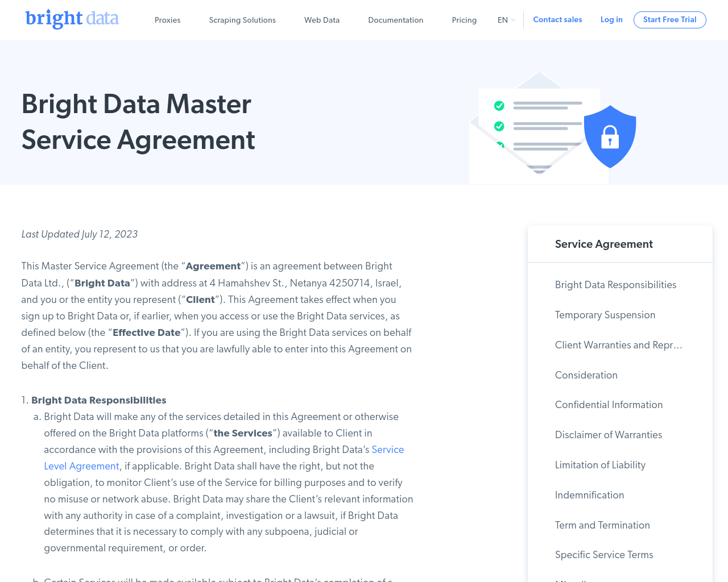This screenshot has width=728, height=582.
Task: Jump to Temporary Suspension section
Action: (605, 315)
